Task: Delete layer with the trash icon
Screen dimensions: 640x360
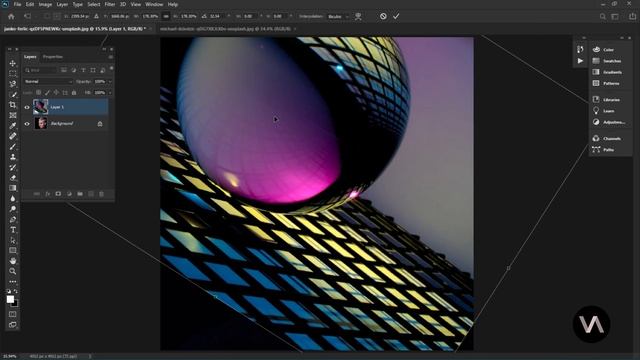Action: click(x=101, y=194)
